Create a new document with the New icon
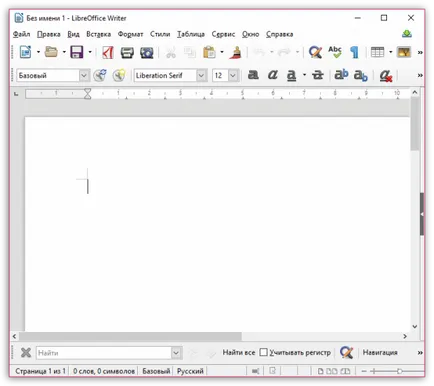This screenshot has height=386, width=434. click(26, 52)
